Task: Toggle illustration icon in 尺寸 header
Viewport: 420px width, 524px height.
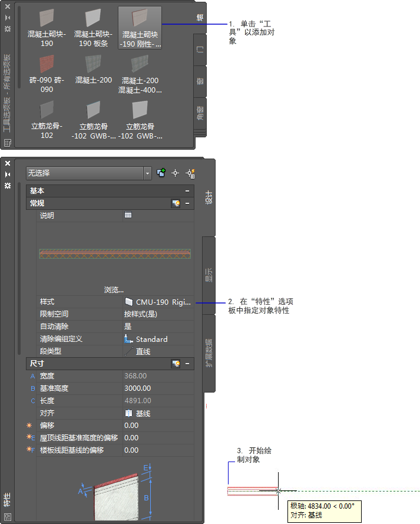Action: (176, 364)
